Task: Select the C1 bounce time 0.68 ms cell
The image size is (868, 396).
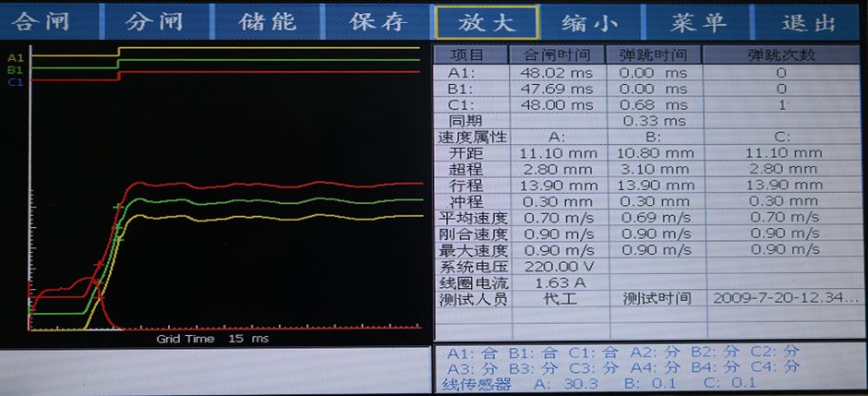Action: 654,104
